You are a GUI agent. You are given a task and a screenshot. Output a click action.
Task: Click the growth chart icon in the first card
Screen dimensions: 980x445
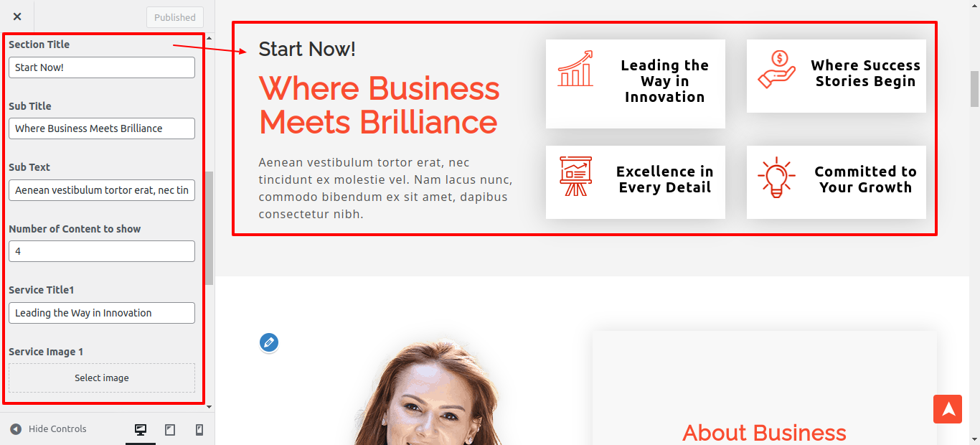coord(575,68)
